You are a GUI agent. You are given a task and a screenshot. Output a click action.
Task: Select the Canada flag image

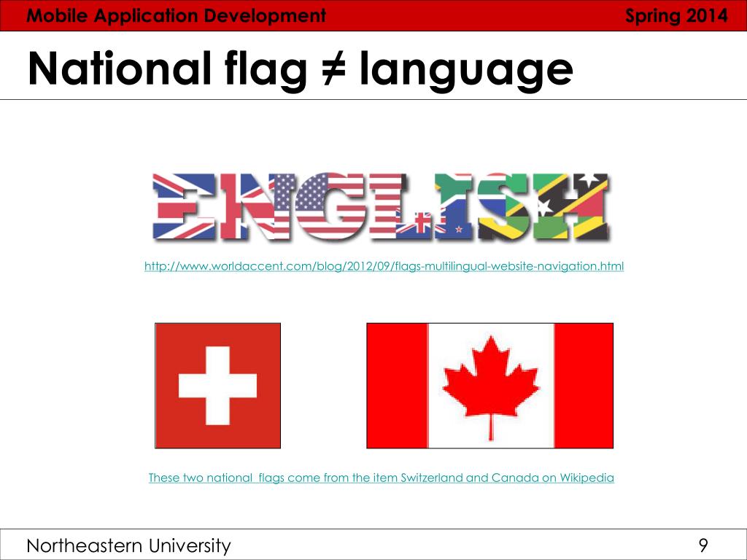coord(489,386)
